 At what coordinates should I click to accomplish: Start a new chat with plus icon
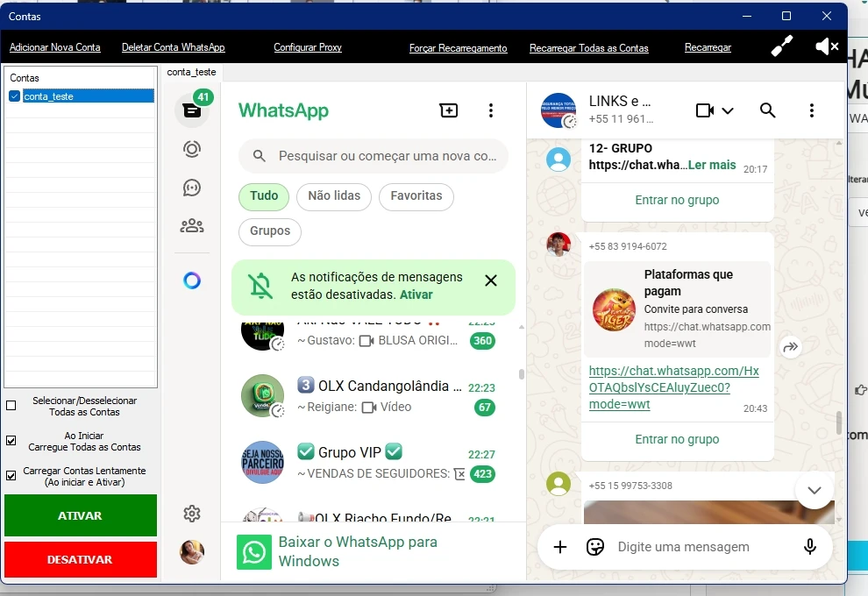coord(449,110)
